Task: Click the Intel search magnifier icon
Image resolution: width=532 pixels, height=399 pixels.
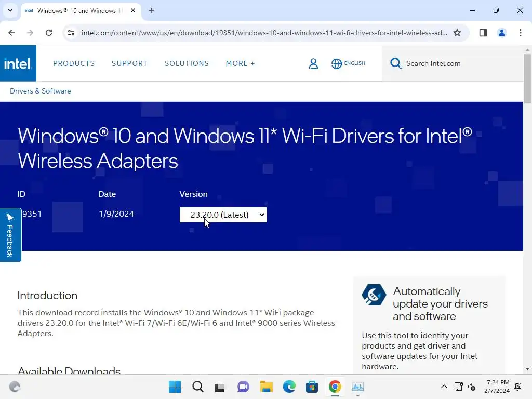Action: tap(395, 63)
